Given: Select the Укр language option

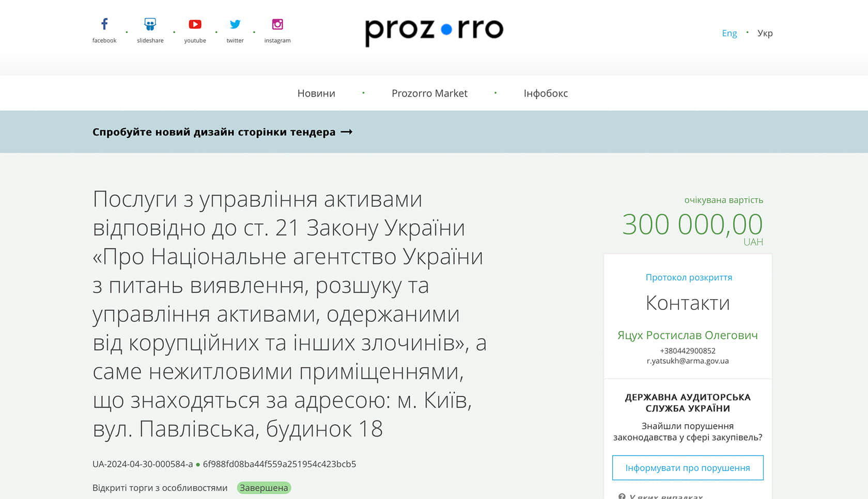Looking at the screenshot, I should (x=765, y=33).
